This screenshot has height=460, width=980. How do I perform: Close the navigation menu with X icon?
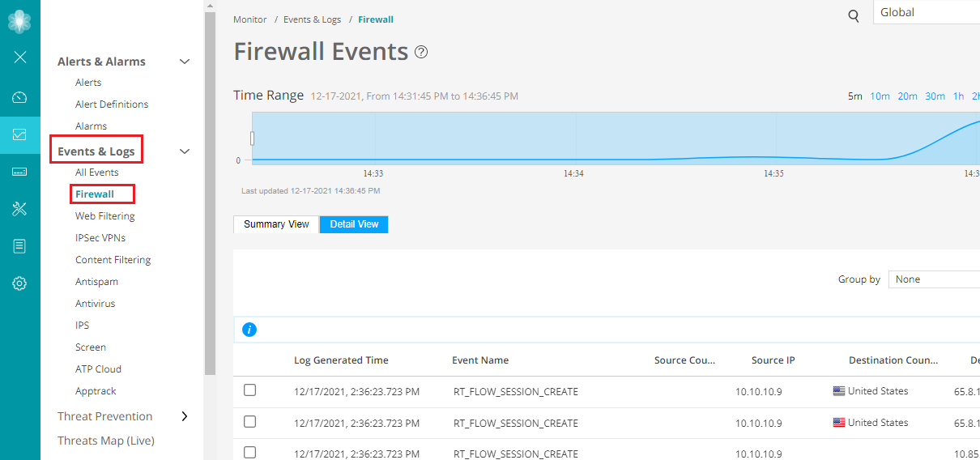[x=20, y=57]
